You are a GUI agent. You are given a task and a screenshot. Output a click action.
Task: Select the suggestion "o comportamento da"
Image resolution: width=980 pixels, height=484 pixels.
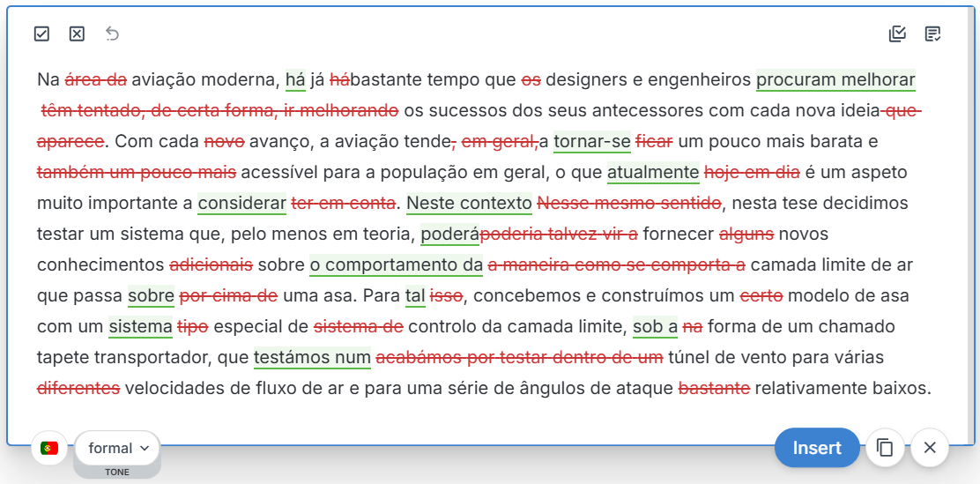point(396,265)
